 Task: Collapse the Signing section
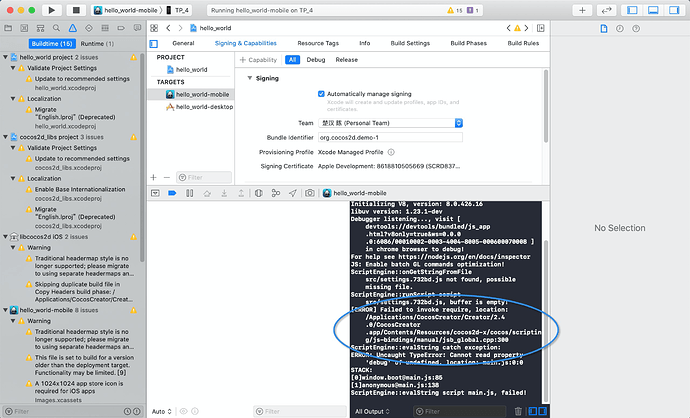coord(250,78)
